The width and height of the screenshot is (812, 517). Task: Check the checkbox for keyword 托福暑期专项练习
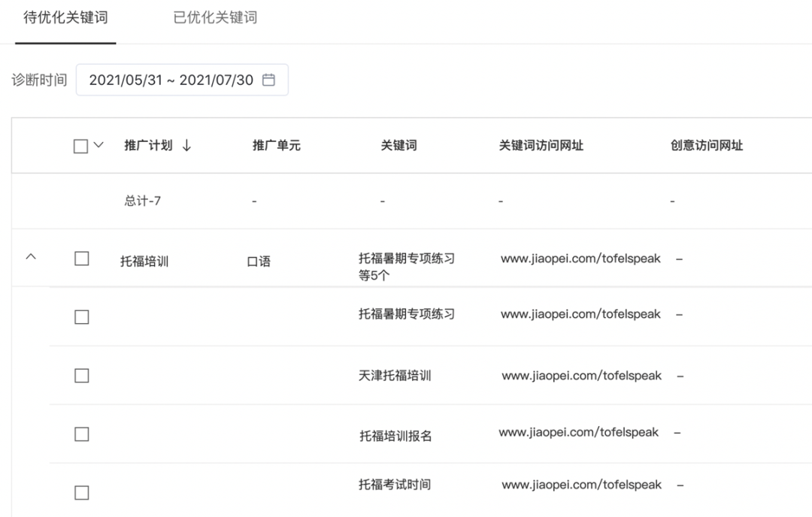(81, 314)
